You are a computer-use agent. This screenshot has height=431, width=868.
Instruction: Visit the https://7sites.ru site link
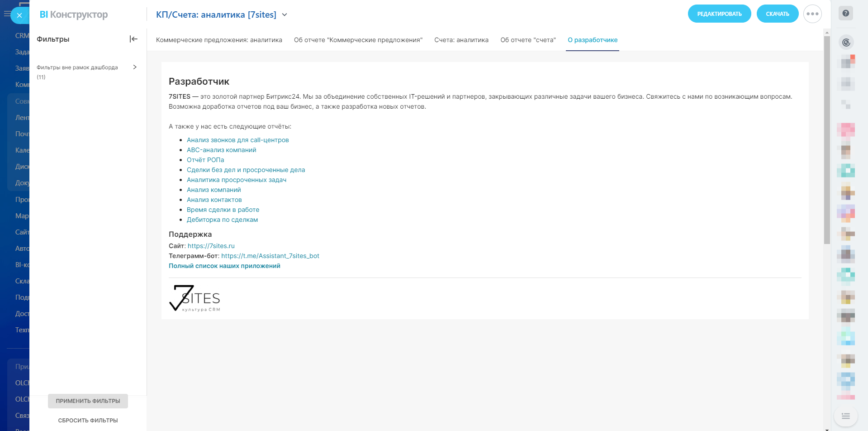pyautogui.click(x=211, y=246)
